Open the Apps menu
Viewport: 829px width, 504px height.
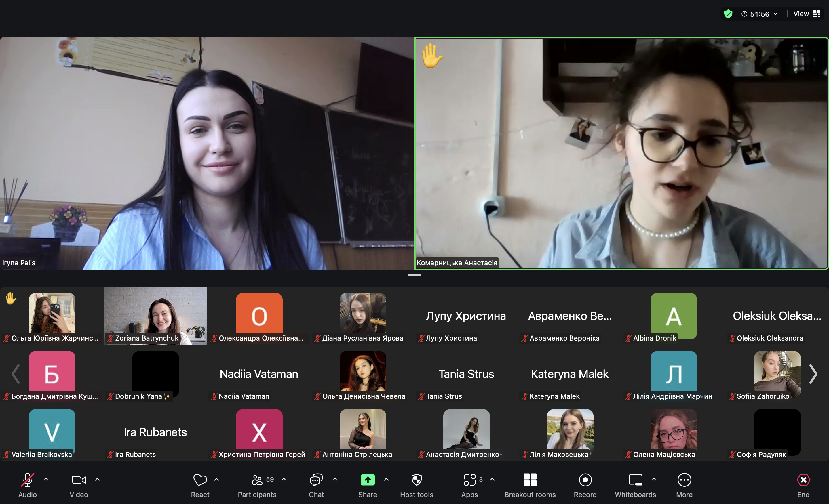point(469,485)
